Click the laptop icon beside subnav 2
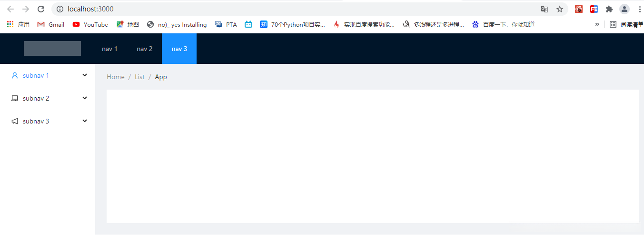644x236 pixels. coord(15,98)
